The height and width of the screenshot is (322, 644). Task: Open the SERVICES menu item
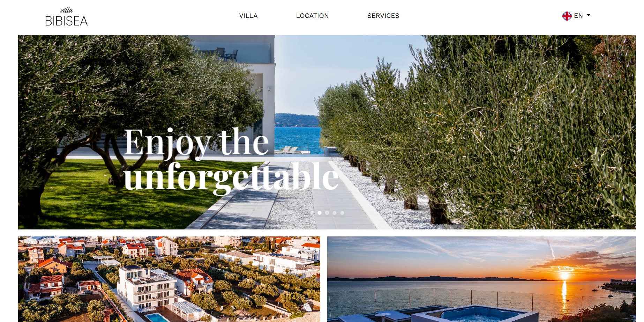point(383,16)
